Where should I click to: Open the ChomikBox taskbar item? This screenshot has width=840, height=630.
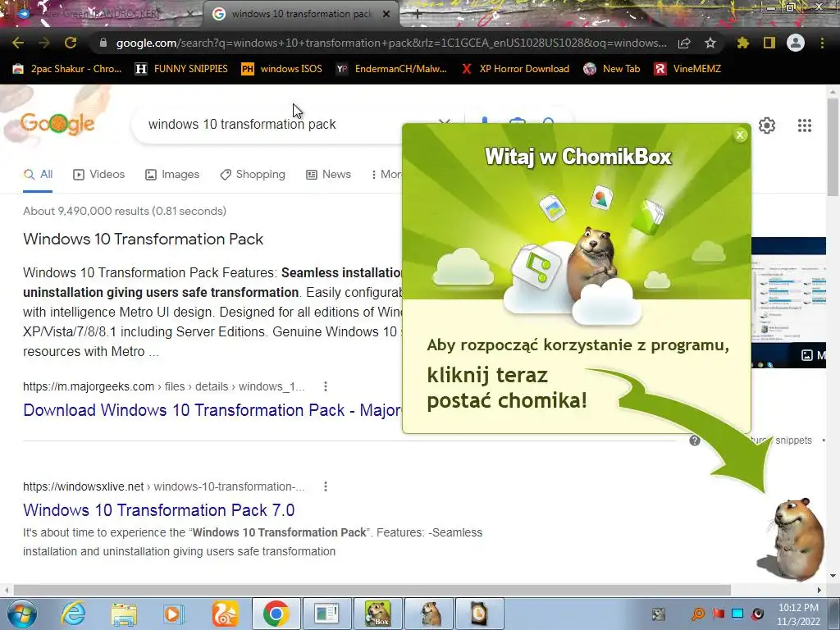click(x=377, y=614)
